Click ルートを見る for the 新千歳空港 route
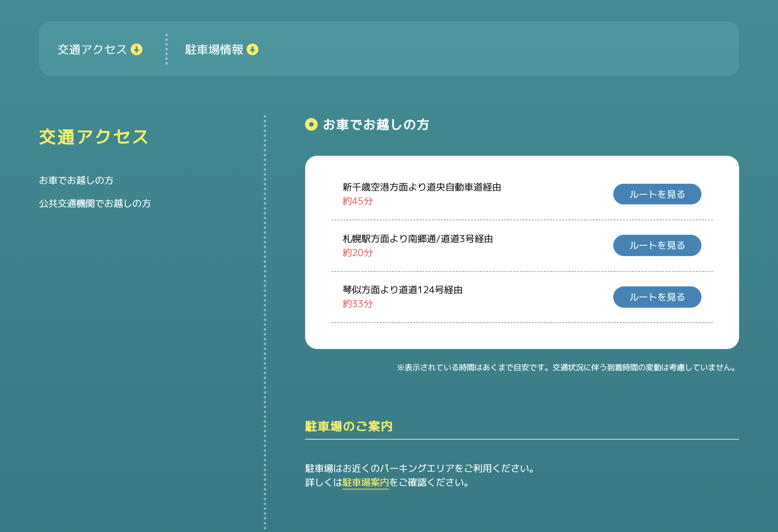The image size is (778, 532). click(x=657, y=194)
